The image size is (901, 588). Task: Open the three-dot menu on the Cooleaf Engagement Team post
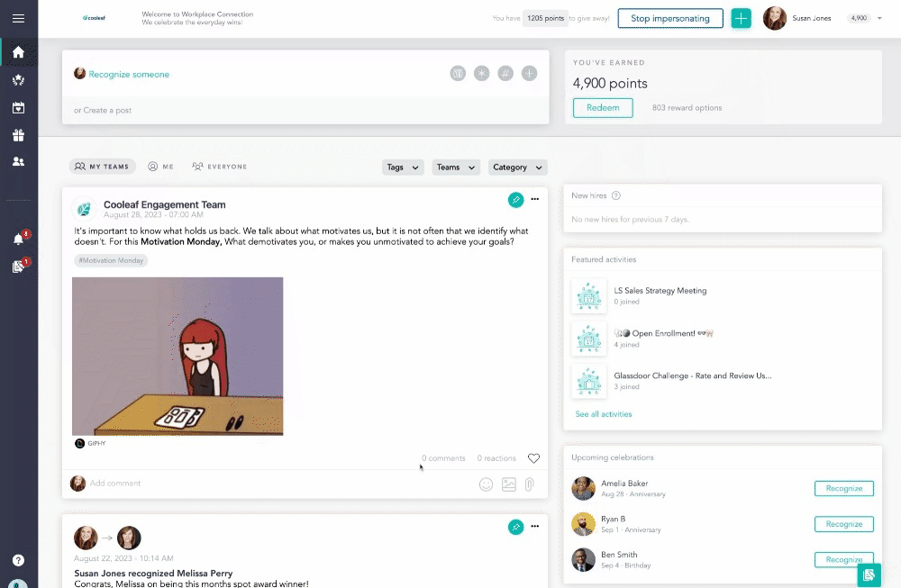(535, 199)
